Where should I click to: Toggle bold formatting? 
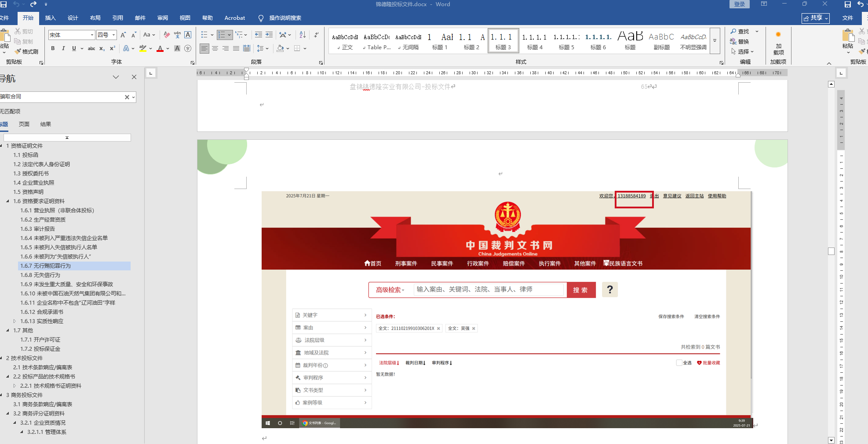(x=53, y=48)
